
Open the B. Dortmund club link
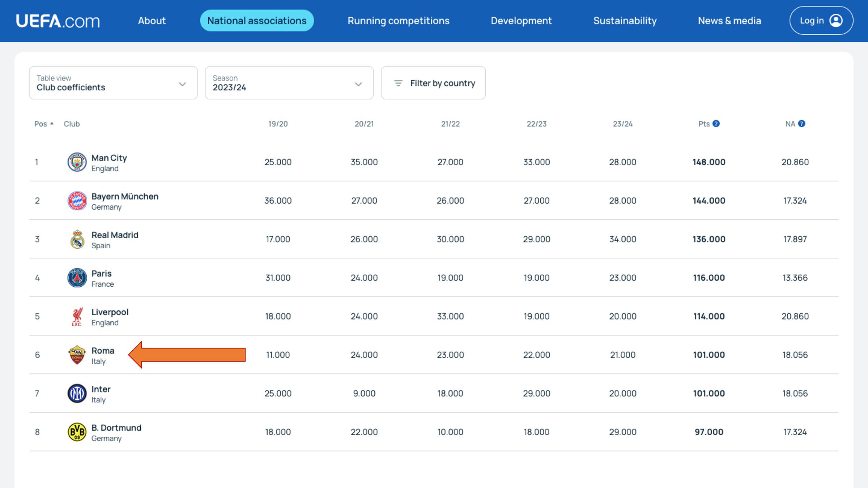point(116,428)
